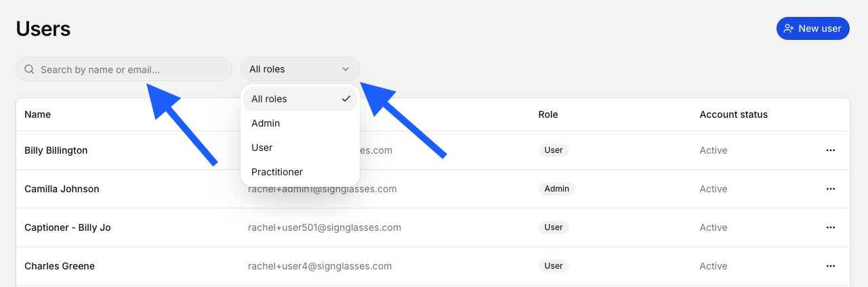Open the more options menu for Camilla Johnson
Image resolution: width=868 pixels, height=287 pixels.
tap(831, 189)
